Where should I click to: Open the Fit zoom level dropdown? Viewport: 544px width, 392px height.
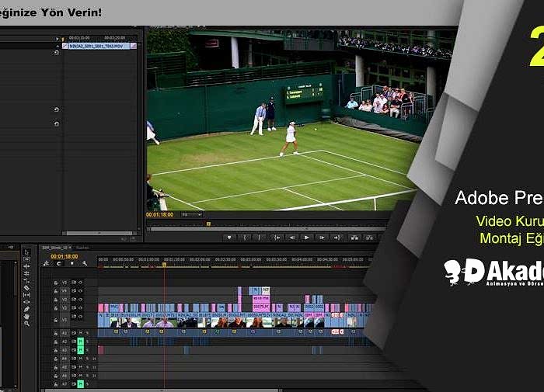click(x=191, y=215)
